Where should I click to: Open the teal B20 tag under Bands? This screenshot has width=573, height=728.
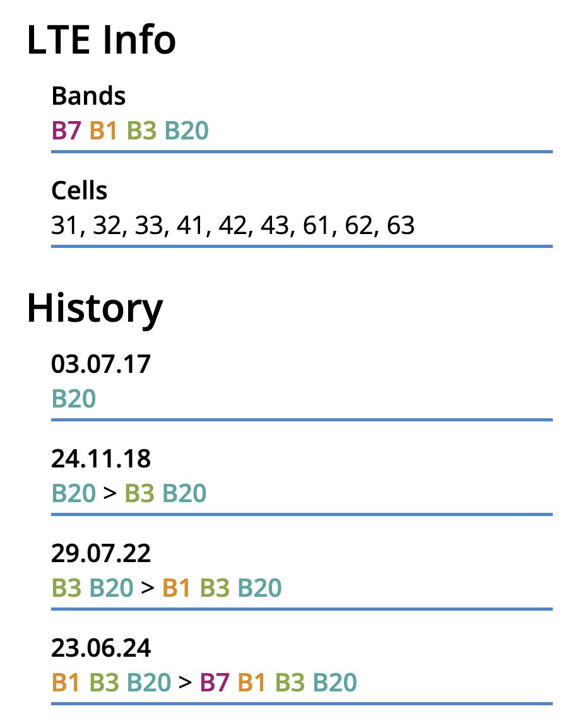(x=186, y=131)
